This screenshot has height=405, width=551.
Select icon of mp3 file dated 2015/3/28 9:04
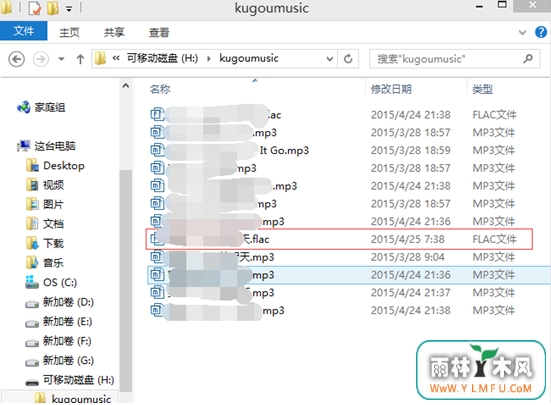coord(157,257)
